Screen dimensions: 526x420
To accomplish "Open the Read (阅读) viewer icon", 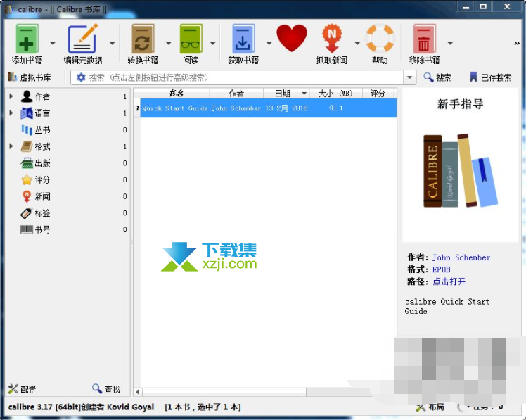I will (x=191, y=44).
